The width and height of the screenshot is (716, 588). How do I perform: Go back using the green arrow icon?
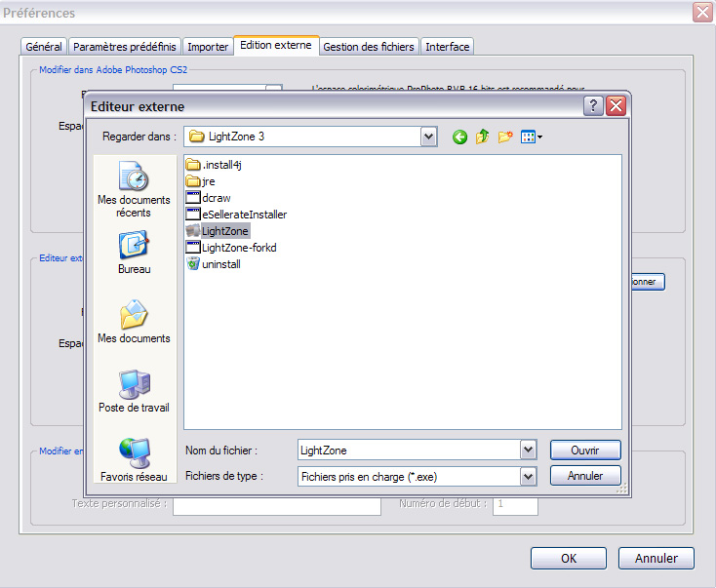[459, 137]
